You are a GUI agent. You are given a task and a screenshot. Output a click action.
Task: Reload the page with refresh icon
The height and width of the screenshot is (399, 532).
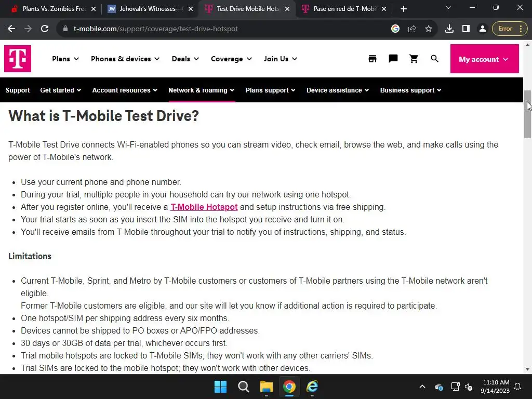click(45, 29)
